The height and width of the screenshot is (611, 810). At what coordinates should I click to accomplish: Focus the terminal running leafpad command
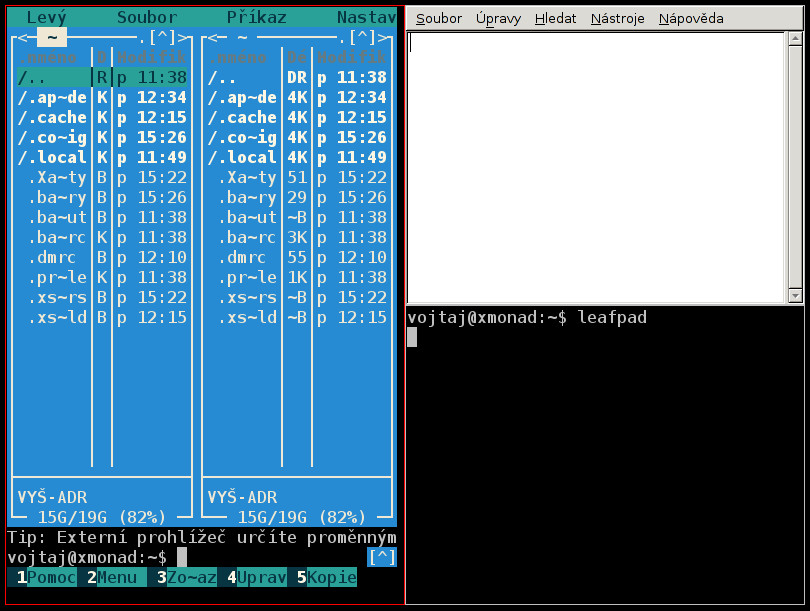[605, 455]
